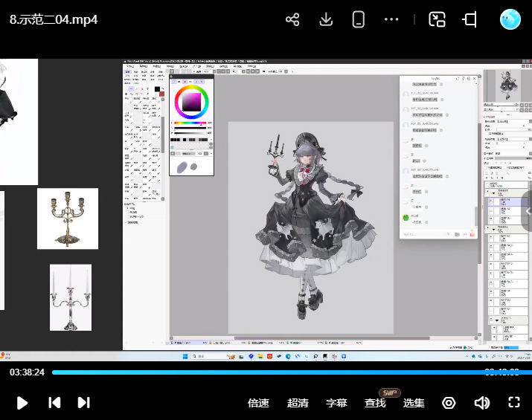This screenshot has height=420, width=532.
Task: Open the blue assistant avatar icon
Action: click(x=510, y=20)
